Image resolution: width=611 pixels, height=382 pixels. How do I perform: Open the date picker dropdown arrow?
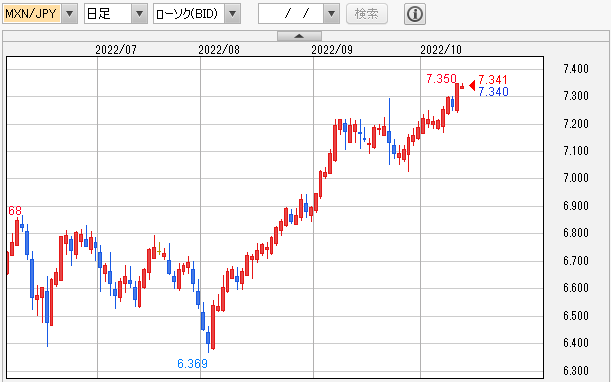click(x=332, y=14)
